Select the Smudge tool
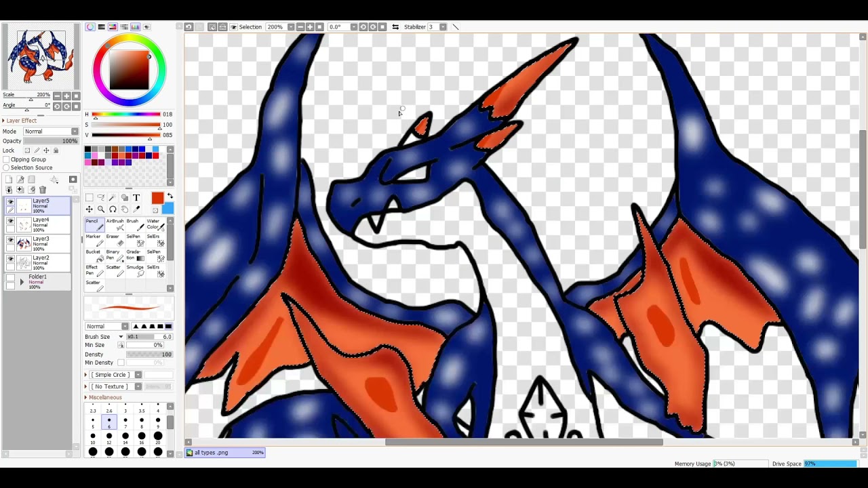Screen dimensions: 868x488 pos(134,271)
